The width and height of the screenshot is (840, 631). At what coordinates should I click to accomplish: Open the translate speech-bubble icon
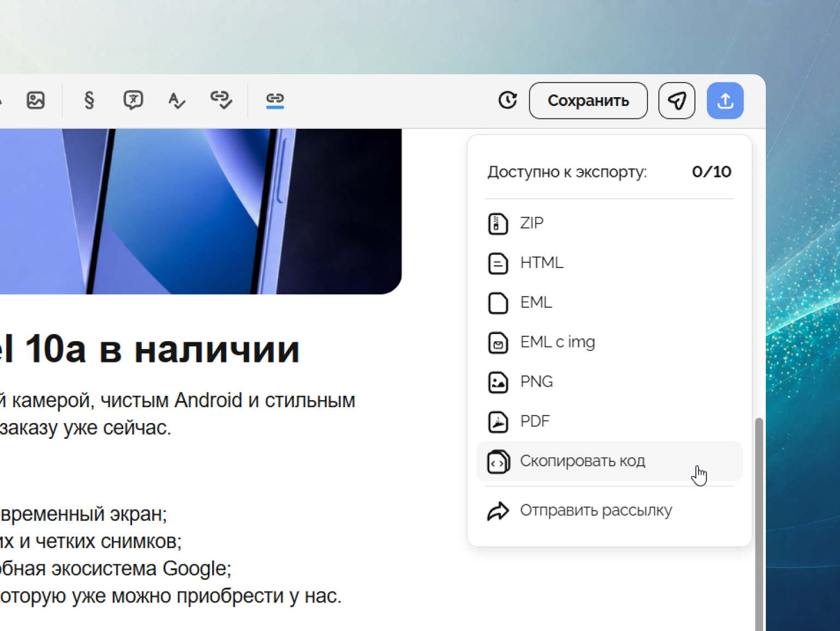(133, 100)
